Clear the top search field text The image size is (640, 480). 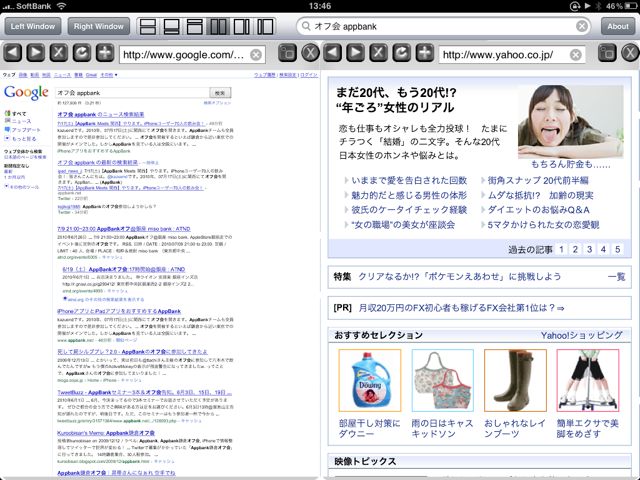tap(582, 27)
